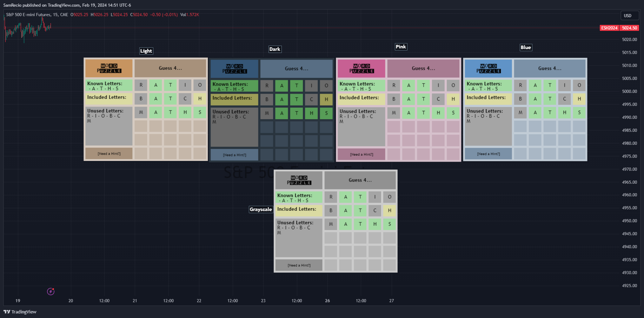Viewport: 644px width, 318px height.
Task: Click the Word Puzzle logo in Grayscale panel
Action: coord(299,180)
